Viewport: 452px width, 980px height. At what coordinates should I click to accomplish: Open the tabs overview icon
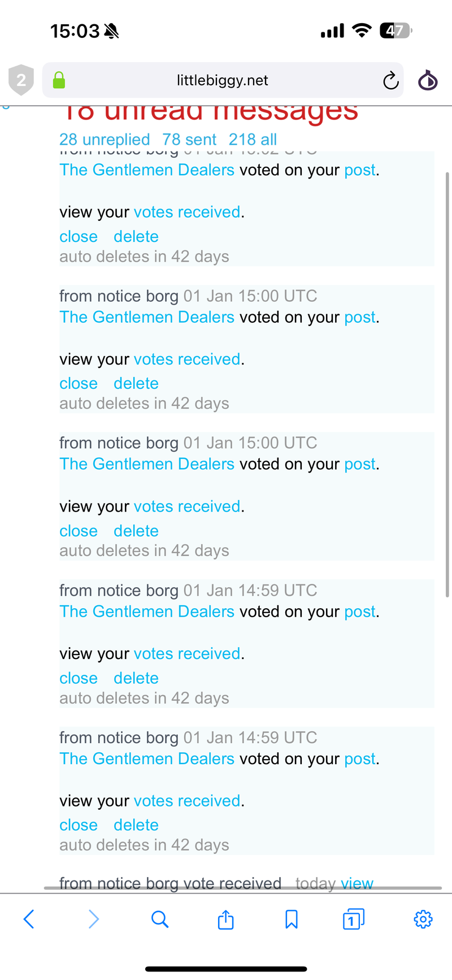point(353,920)
